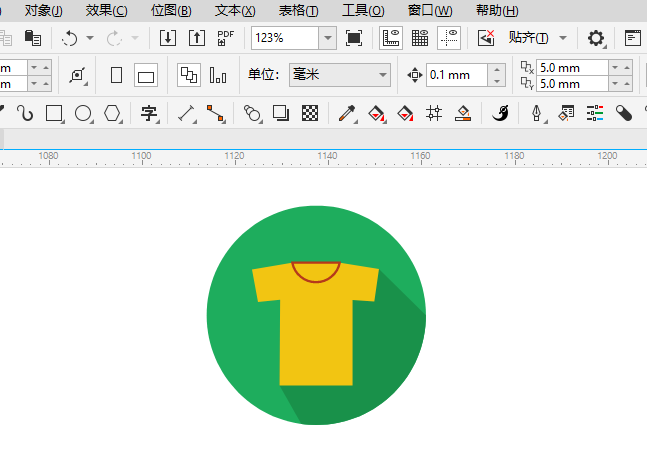
Task: Click the Paste clipboard icon
Action: coord(33,38)
